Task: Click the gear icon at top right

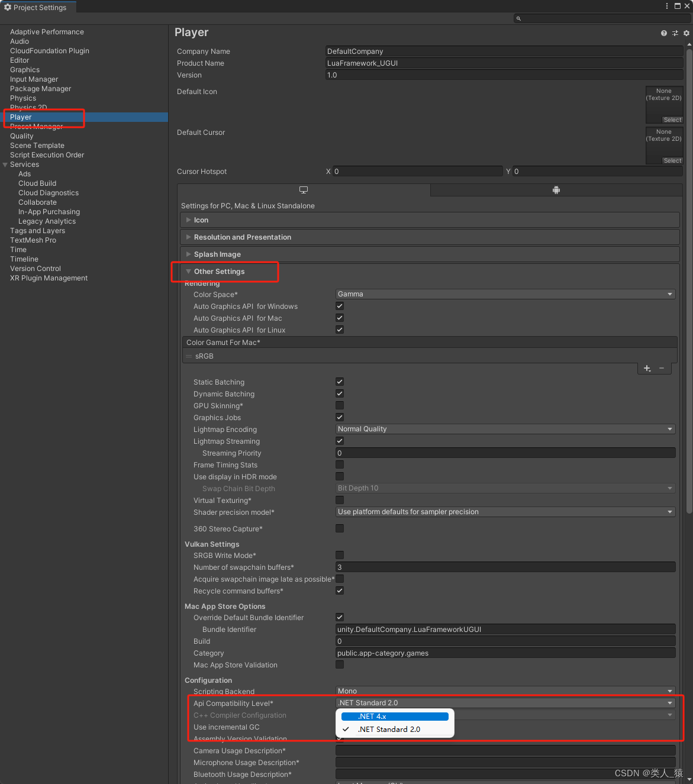Action: [x=686, y=33]
